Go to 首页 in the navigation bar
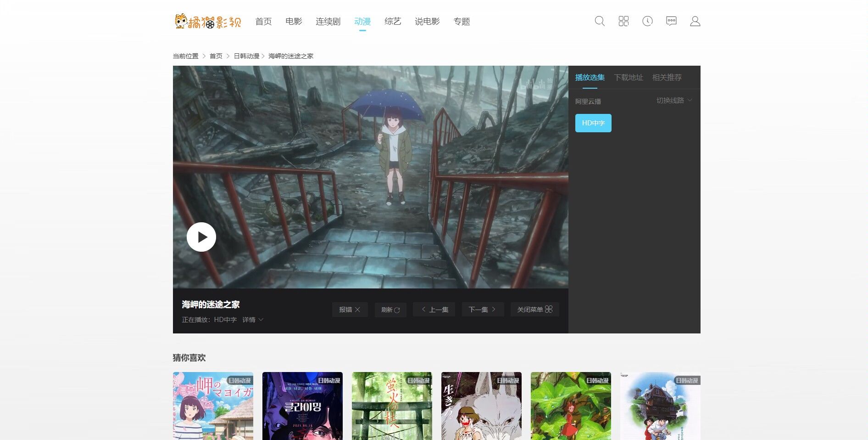This screenshot has height=440, width=868. pos(263,22)
